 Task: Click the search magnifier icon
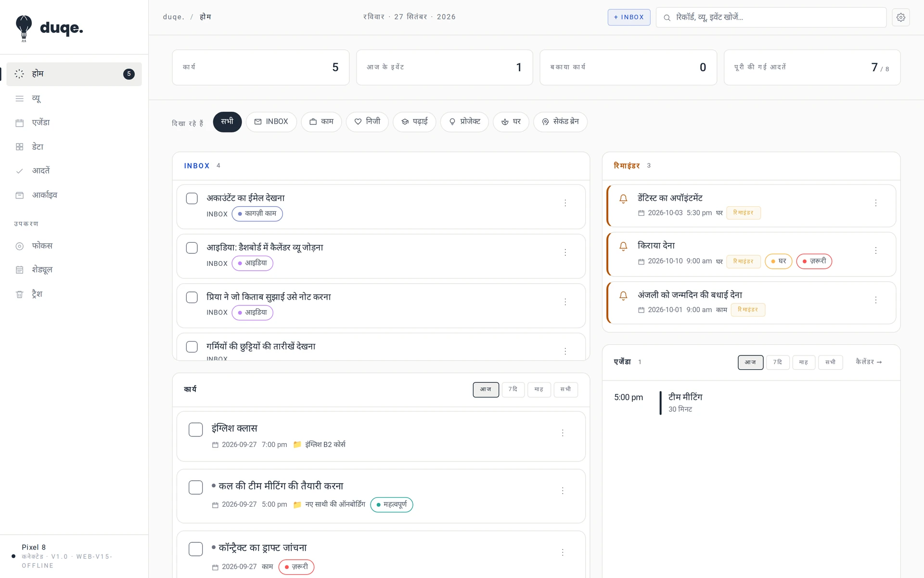click(x=667, y=18)
